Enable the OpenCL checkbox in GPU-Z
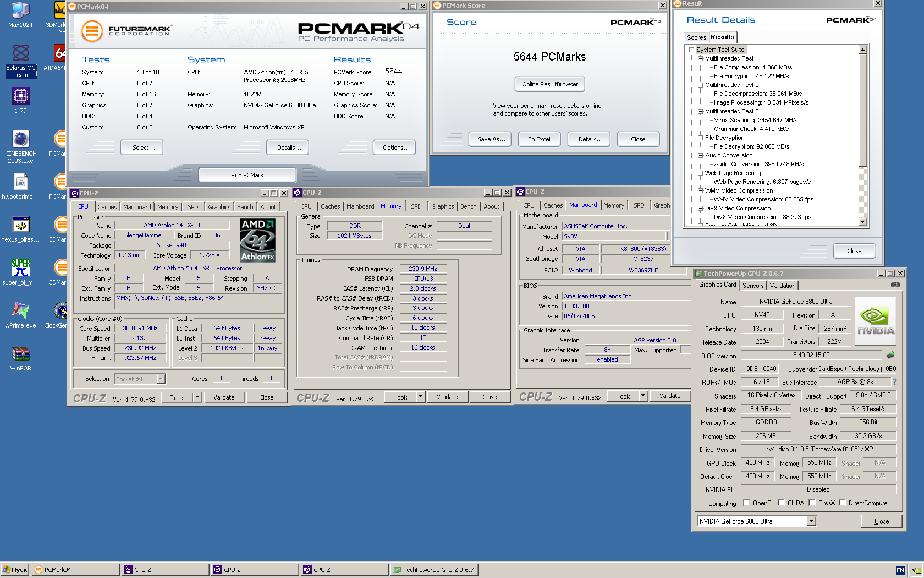 (746, 503)
